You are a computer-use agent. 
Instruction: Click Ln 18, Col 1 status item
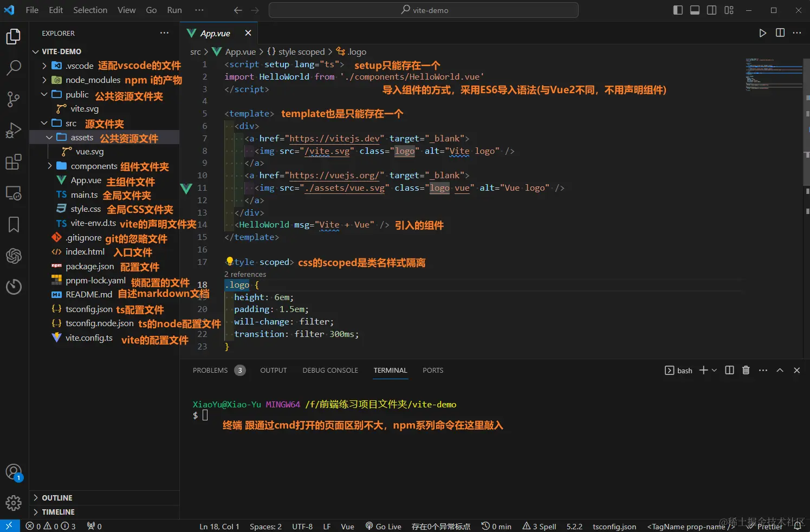[219, 526]
